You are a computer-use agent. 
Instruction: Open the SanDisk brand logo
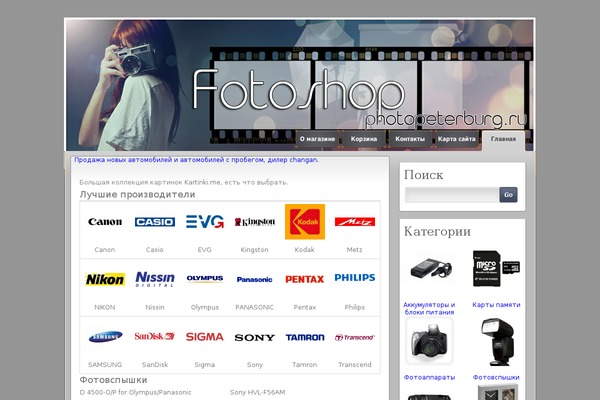[x=155, y=336]
